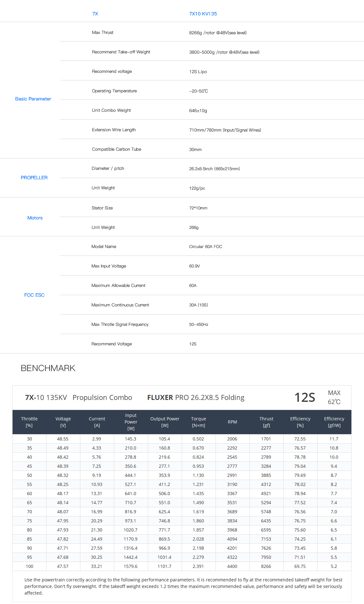Click the Efficiency [gf/W] column header
Image resolution: width=364 pixels, height=604 pixels.
334,422
